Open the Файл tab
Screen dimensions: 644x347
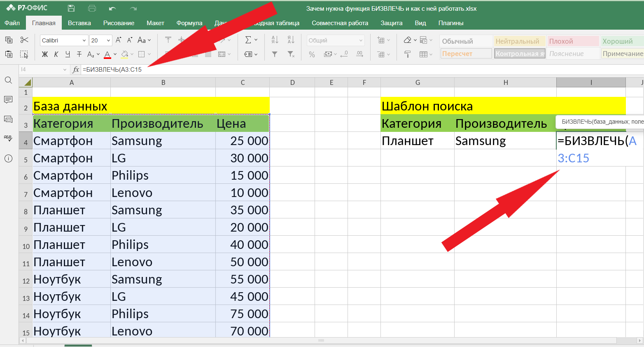12,23
